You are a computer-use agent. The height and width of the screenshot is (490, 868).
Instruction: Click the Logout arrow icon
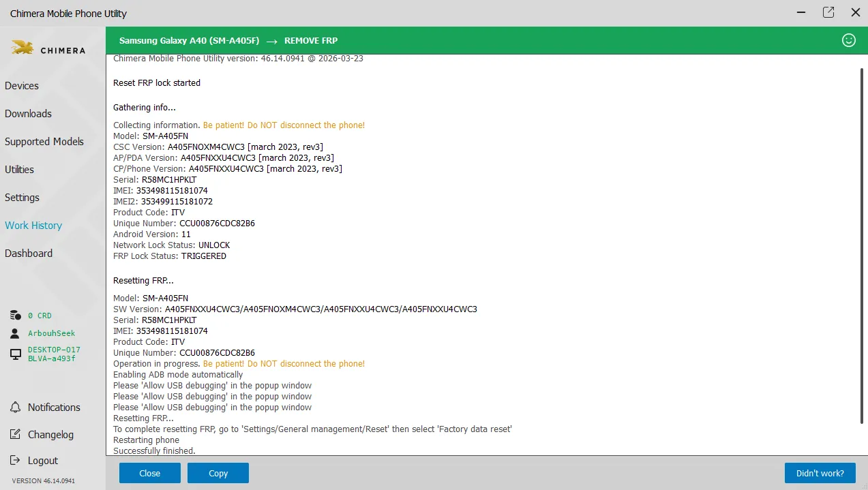15,461
